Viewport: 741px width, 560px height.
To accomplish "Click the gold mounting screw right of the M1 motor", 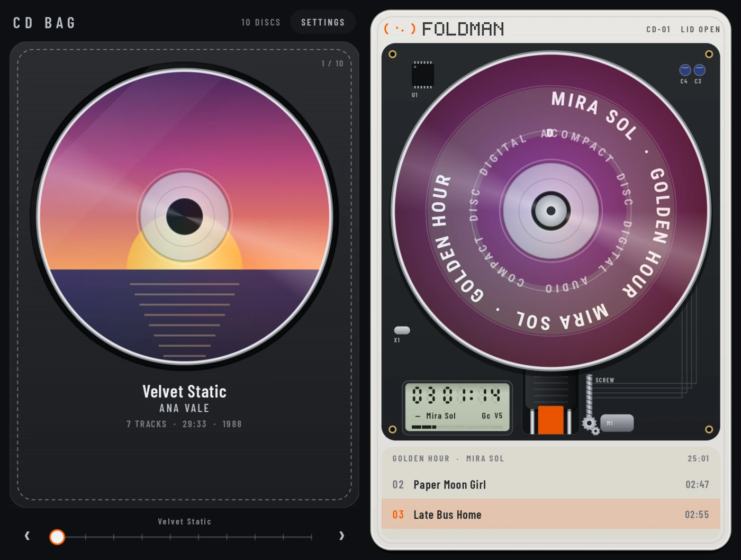I will (709, 429).
